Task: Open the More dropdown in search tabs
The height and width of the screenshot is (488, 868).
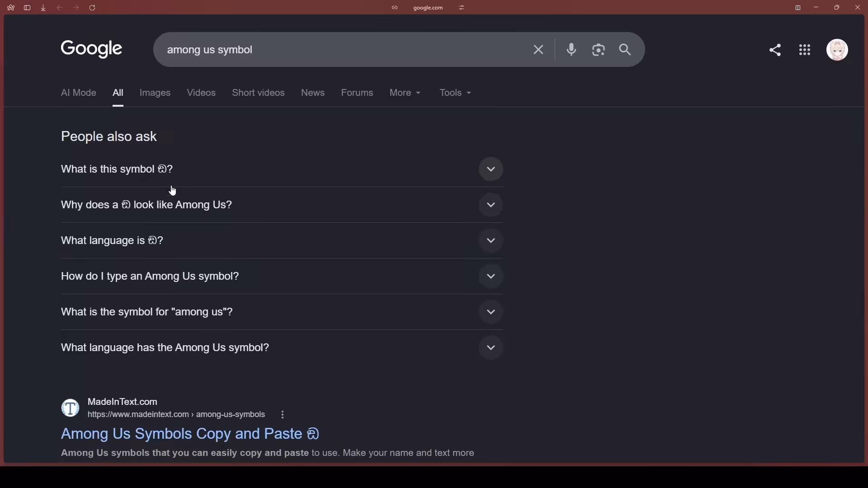Action: coord(405,93)
